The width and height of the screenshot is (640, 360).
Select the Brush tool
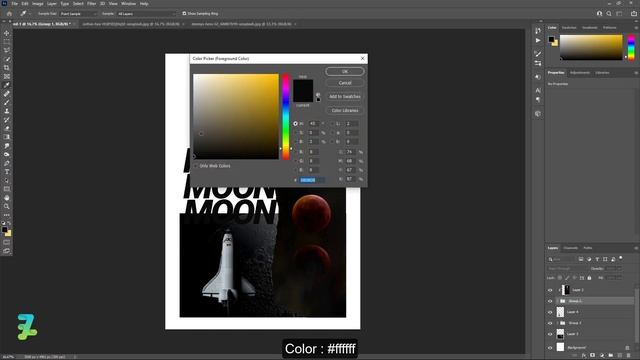(x=7, y=102)
